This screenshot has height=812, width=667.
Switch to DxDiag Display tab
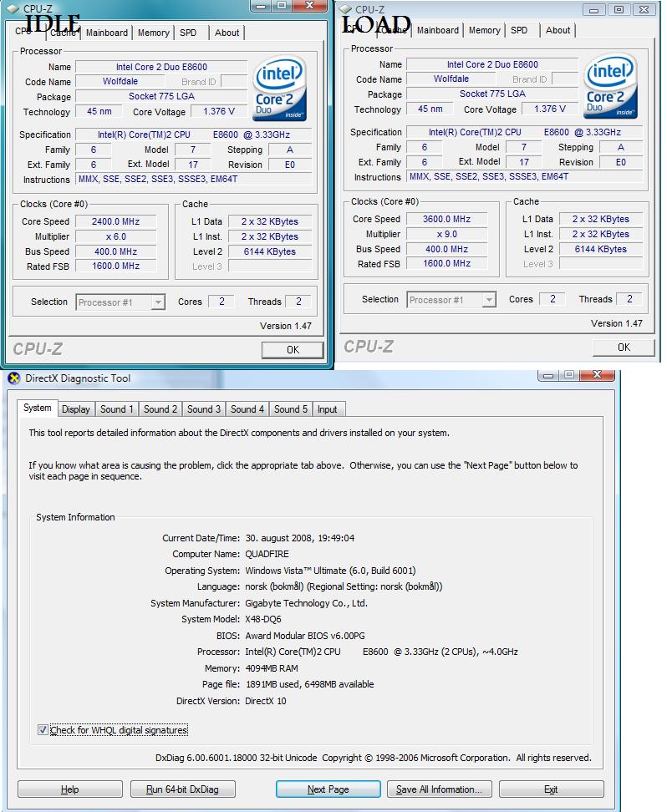(x=76, y=409)
